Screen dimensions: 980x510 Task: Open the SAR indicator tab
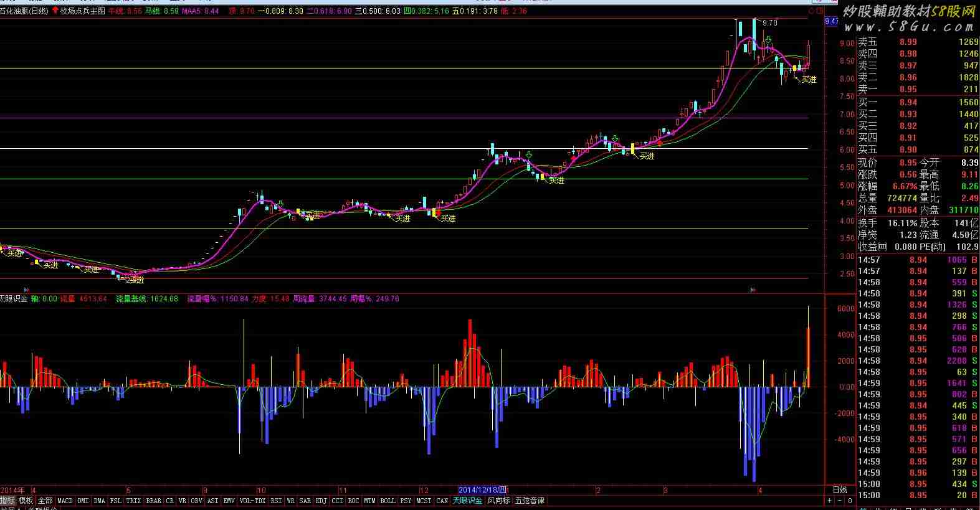305,501
